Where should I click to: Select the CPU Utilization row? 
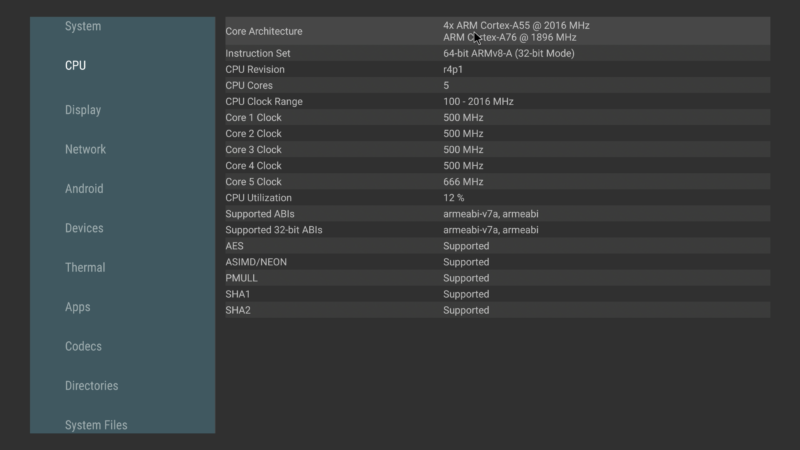[x=497, y=198]
